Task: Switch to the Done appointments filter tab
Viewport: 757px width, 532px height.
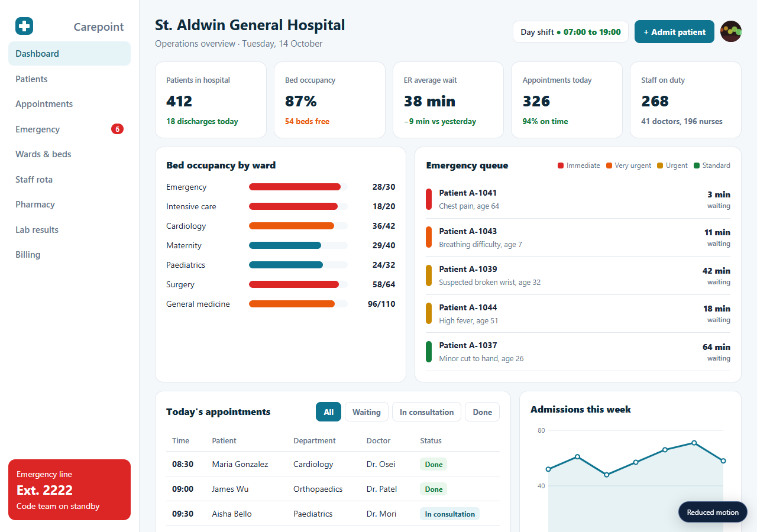Action: pyautogui.click(x=482, y=412)
